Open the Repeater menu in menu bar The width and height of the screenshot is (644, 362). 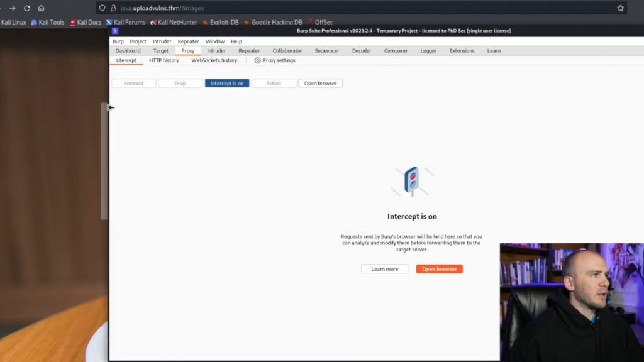pos(189,41)
